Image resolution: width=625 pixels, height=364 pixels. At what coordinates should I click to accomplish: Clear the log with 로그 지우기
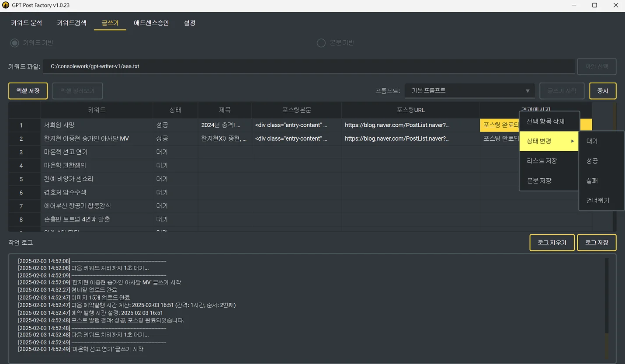point(552,243)
